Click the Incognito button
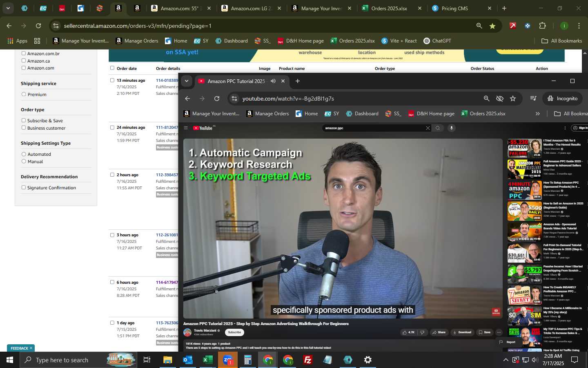 click(x=562, y=99)
